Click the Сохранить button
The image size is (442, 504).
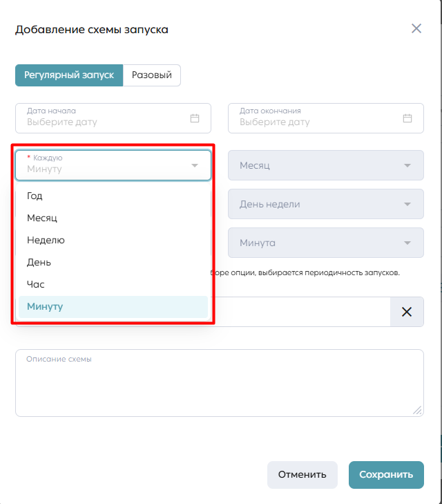coord(386,475)
